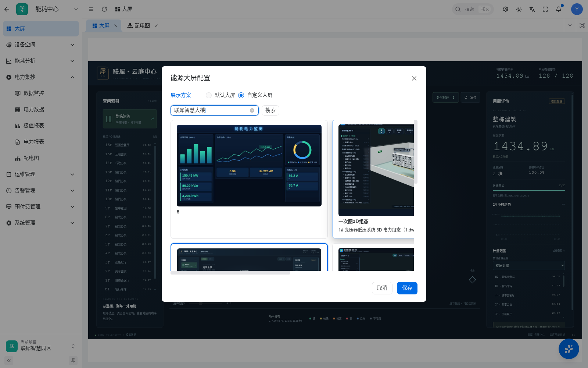This screenshot has height=368, width=588.
Task: Click the 搜索 button in the dialog
Action: click(x=270, y=110)
